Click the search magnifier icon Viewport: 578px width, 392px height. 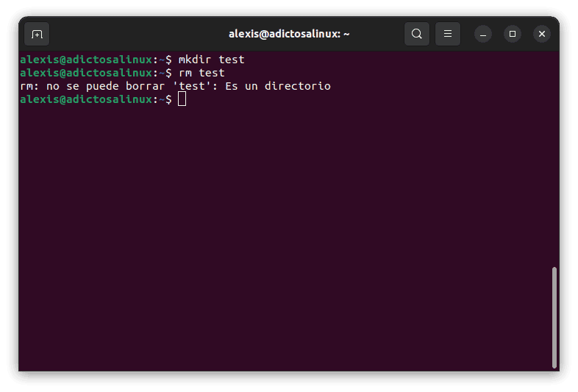[417, 34]
